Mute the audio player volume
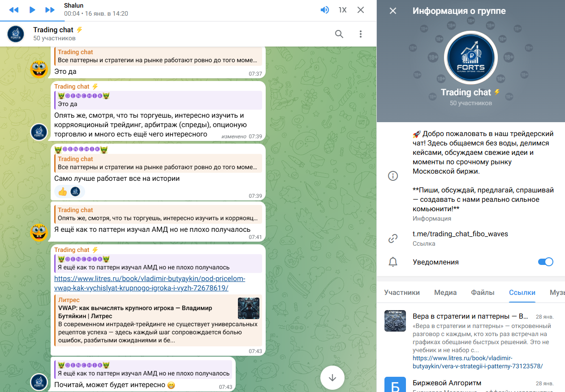Screen dimensions: 565x392 (325, 10)
